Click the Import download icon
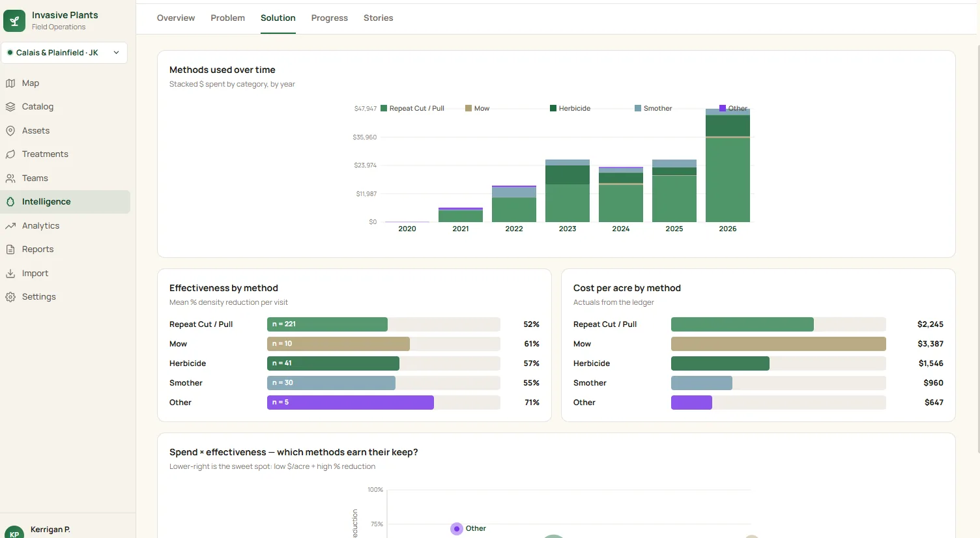Image resolution: width=980 pixels, height=538 pixels. pyautogui.click(x=10, y=274)
